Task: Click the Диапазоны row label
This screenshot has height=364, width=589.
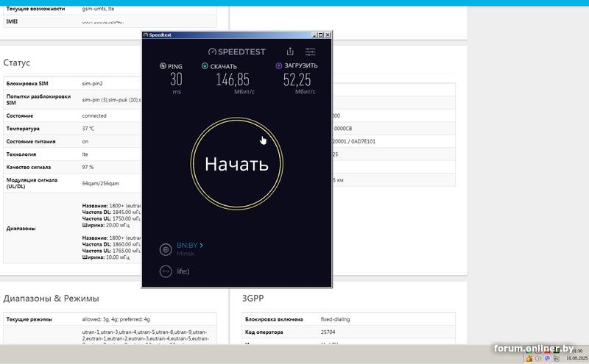Action: 21,228
